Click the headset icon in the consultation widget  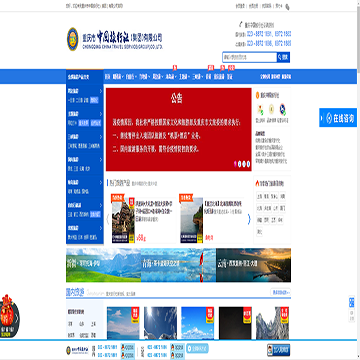pyautogui.click(x=329, y=118)
